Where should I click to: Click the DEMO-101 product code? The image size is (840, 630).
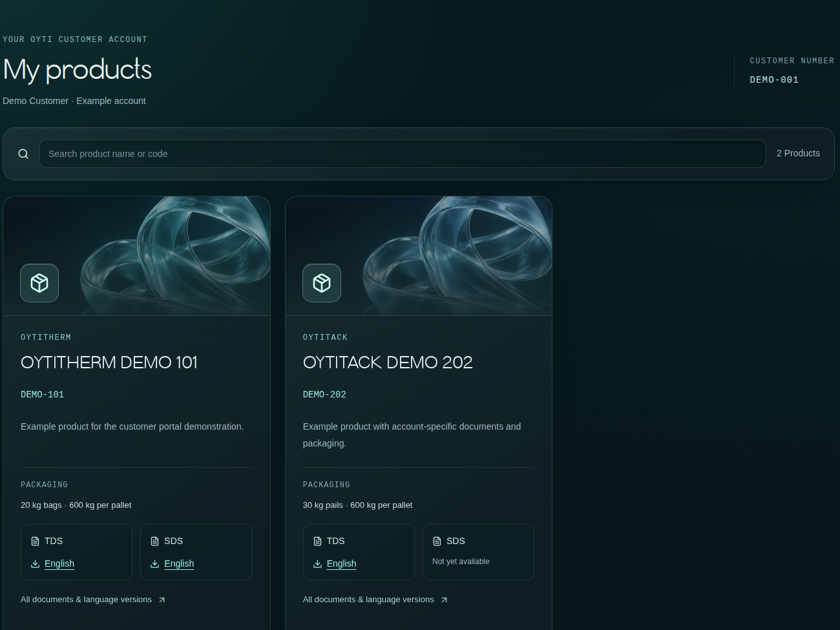pyautogui.click(x=42, y=394)
